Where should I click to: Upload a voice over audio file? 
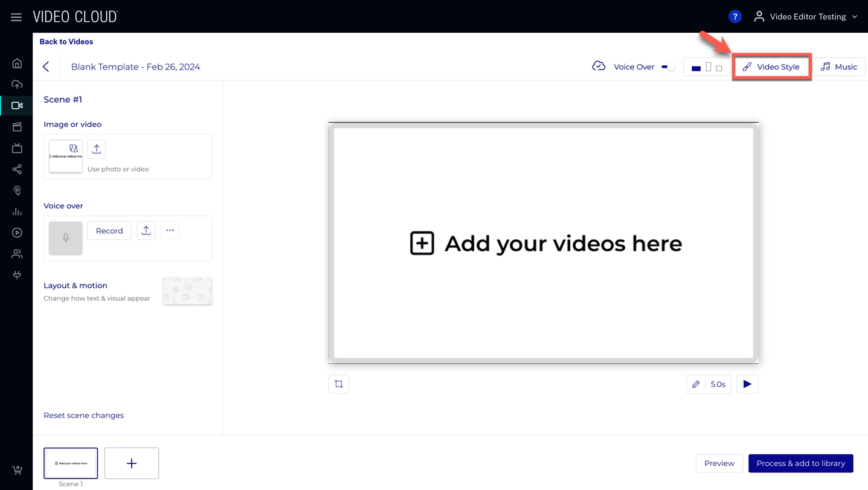pos(146,231)
